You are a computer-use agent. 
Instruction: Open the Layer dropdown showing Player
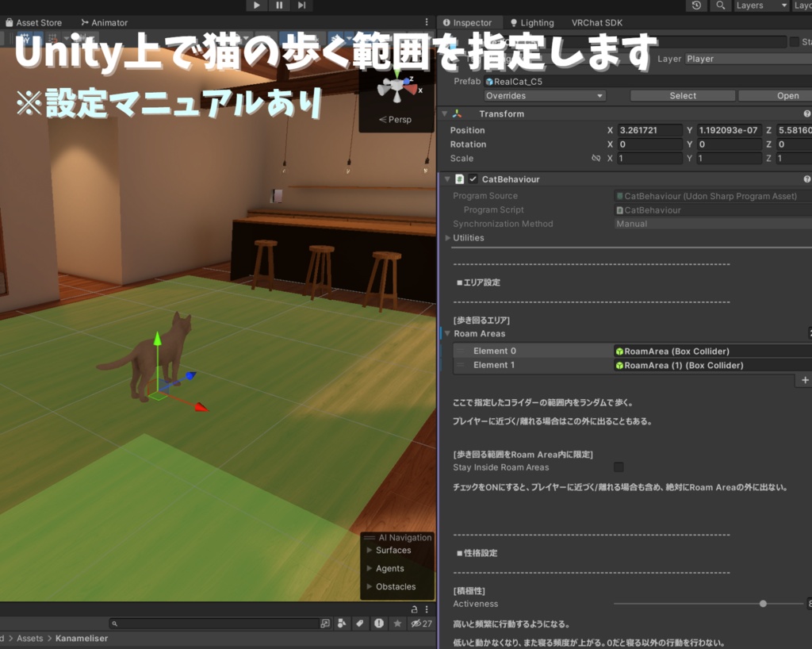point(749,59)
